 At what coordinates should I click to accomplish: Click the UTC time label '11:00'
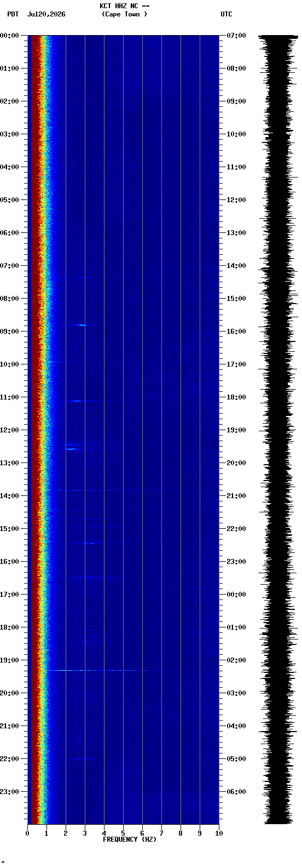(236, 167)
